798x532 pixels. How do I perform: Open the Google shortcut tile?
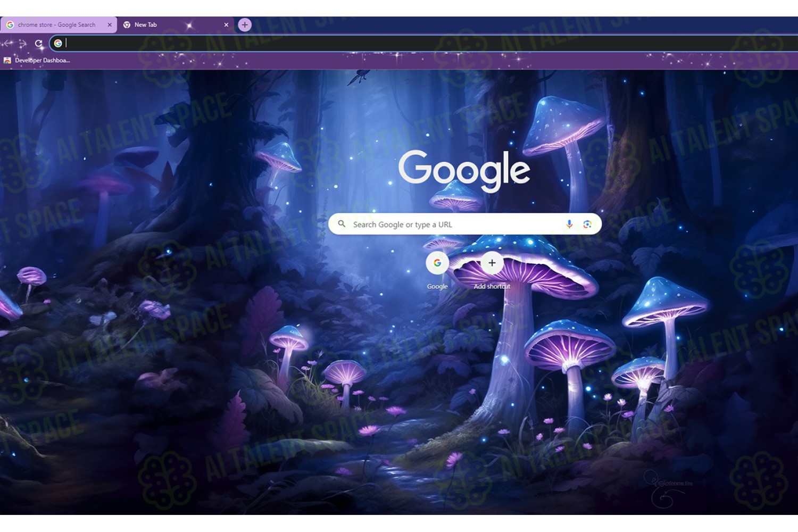click(x=437, y=271)
